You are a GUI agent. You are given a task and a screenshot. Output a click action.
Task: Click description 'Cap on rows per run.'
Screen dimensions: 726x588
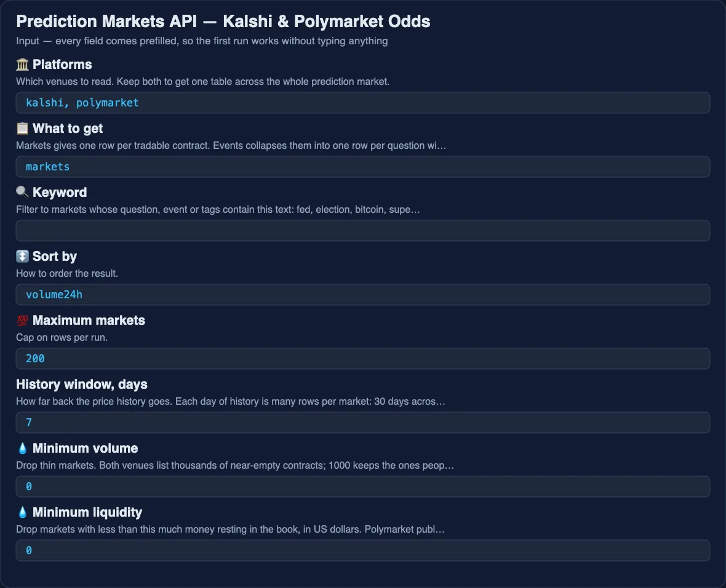point(62,337)
